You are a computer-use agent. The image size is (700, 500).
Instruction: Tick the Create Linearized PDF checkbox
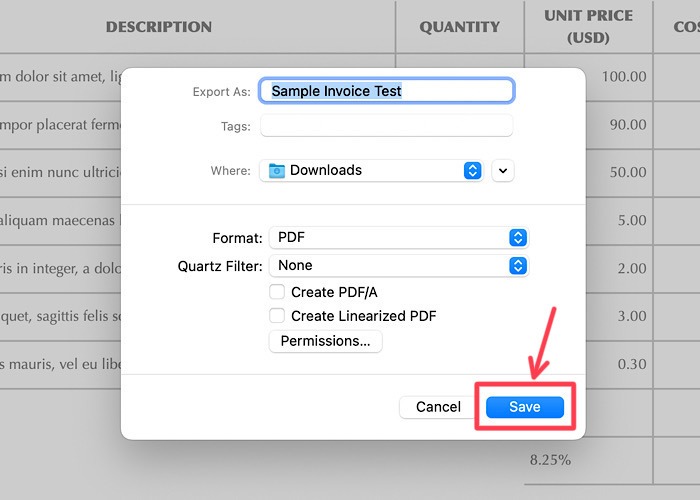click(x=277, y=316)
